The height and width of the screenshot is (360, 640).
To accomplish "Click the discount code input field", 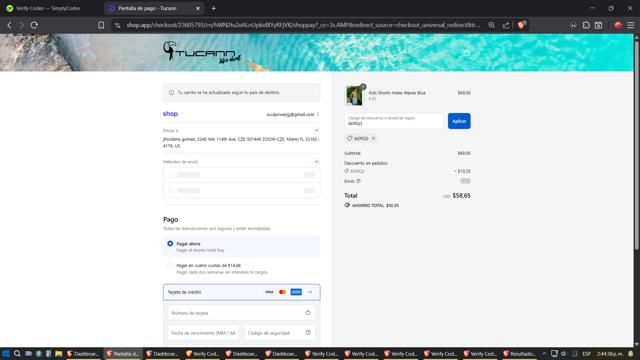I will pyautogui.click(x=393, y=121).
